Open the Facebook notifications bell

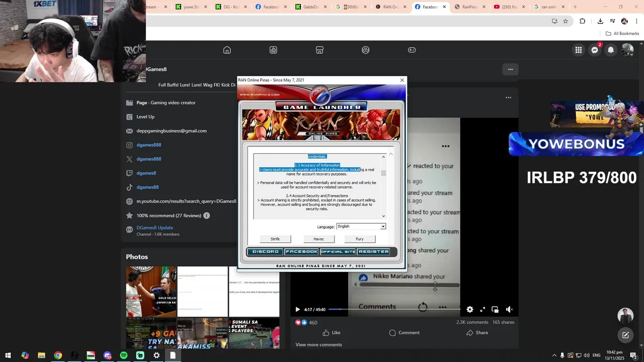coord(611,50)
